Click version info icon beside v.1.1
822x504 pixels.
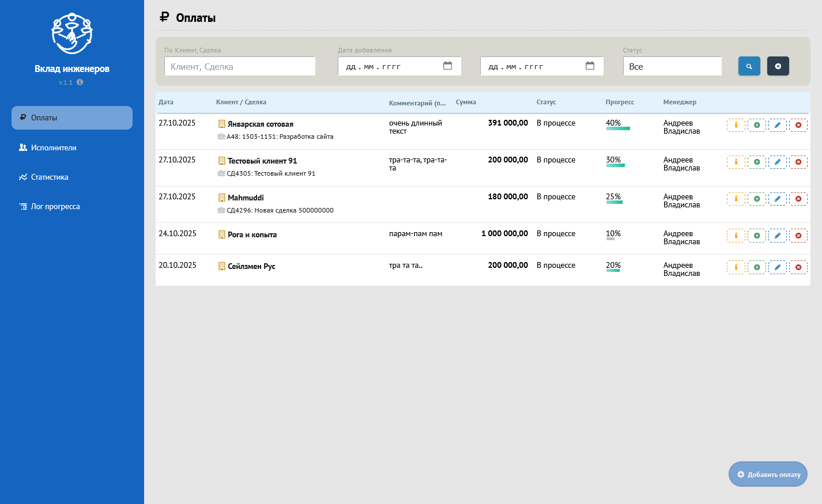(80, 82)
